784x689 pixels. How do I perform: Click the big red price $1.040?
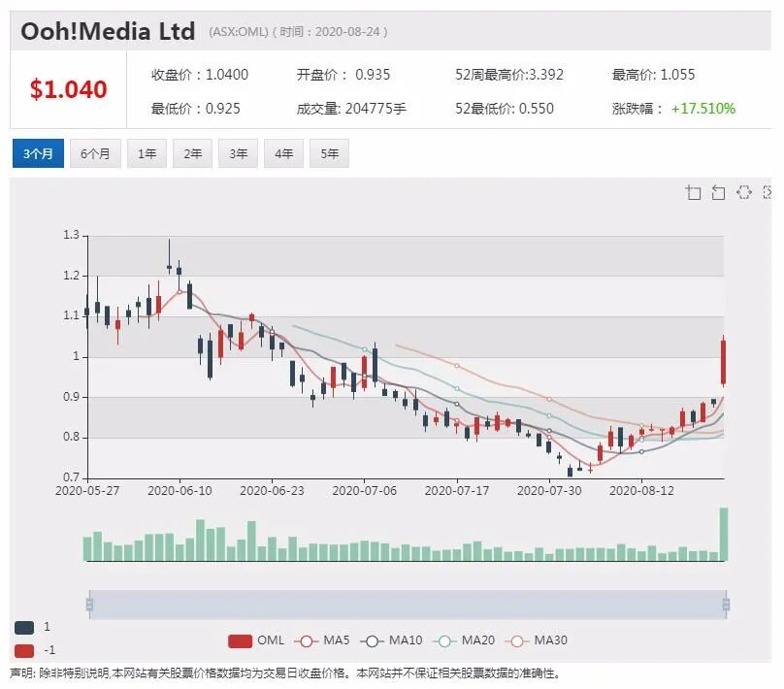click(69, 89)
